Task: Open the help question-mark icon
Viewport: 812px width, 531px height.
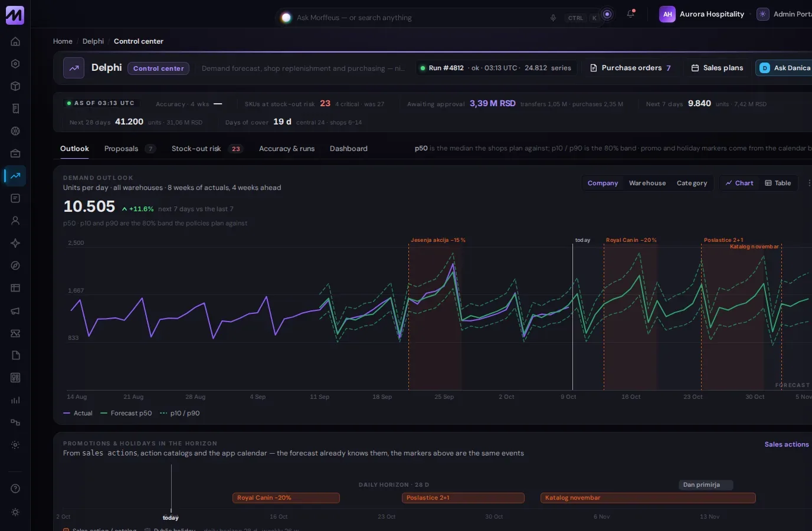Action: click(x=15, y=489)
